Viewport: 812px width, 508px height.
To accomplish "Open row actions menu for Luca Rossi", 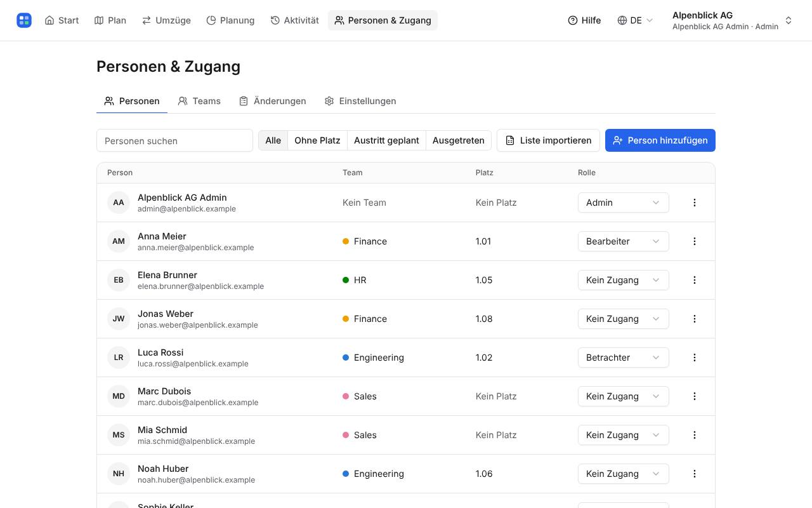I will point(695,358).
